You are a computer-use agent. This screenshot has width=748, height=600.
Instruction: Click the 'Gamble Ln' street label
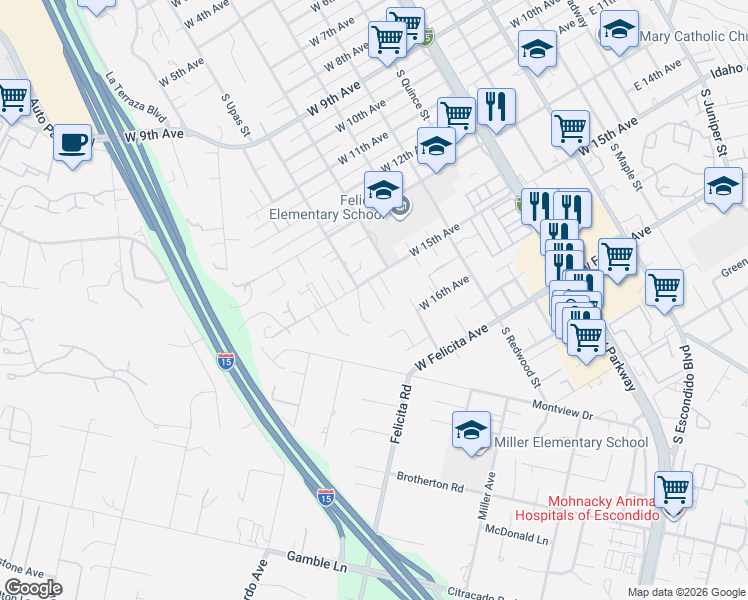click(x=317, y=561)
